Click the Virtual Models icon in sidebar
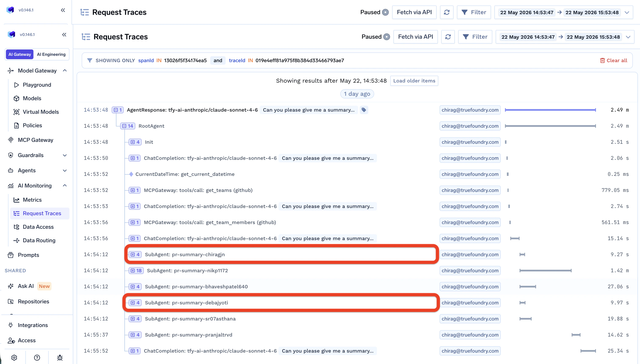 17,112
